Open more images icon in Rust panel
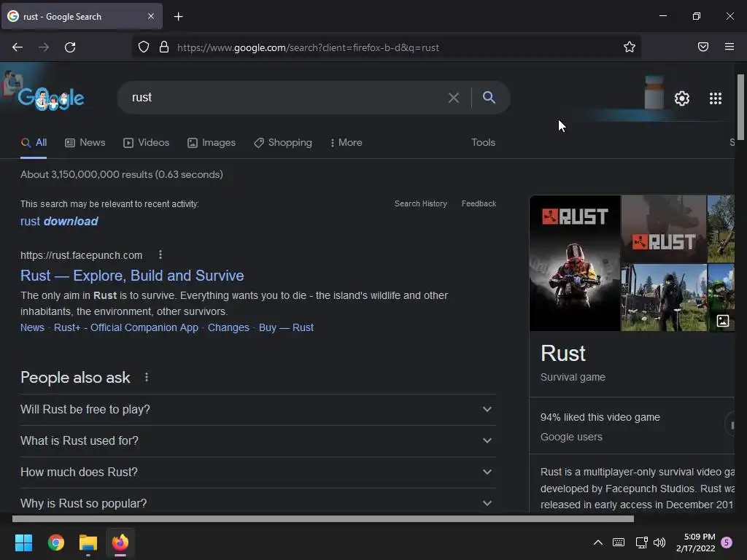Screen dimensions: 747x560 pyautogui.click(x=723, y=321)
